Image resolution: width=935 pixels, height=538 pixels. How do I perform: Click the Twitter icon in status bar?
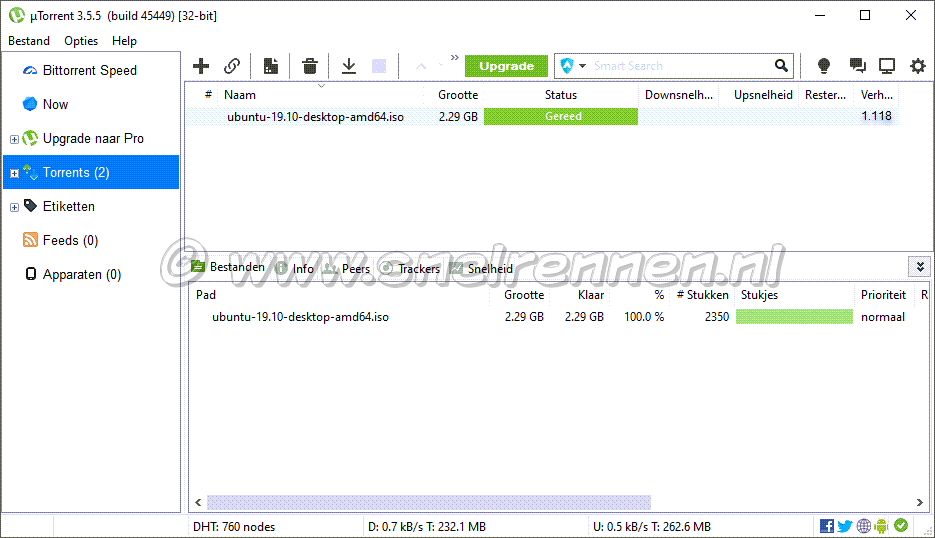coord(844,525)
